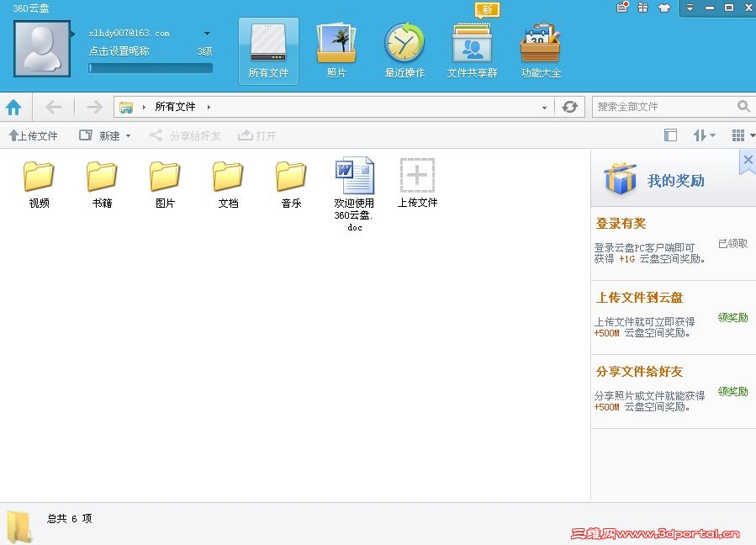Image resolution: width=756 pixels, height=545 pixels.
Task: Click 点击设置昵称 to set nickname
Action: (x=119, y=50)
